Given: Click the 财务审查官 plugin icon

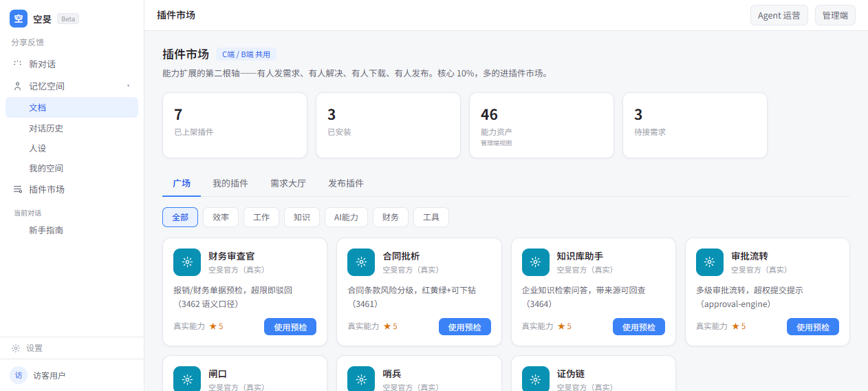Looking at the screenshot, I should (187, 262).
